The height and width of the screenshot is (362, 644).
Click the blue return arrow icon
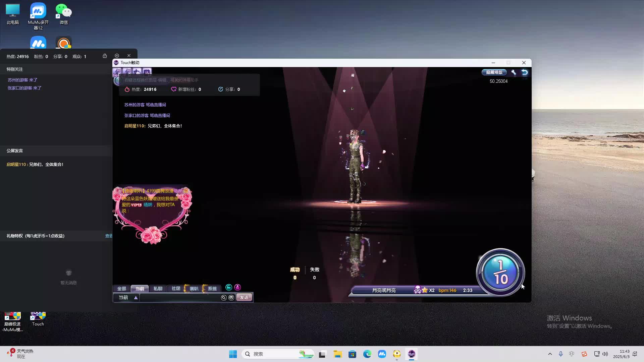525,72
